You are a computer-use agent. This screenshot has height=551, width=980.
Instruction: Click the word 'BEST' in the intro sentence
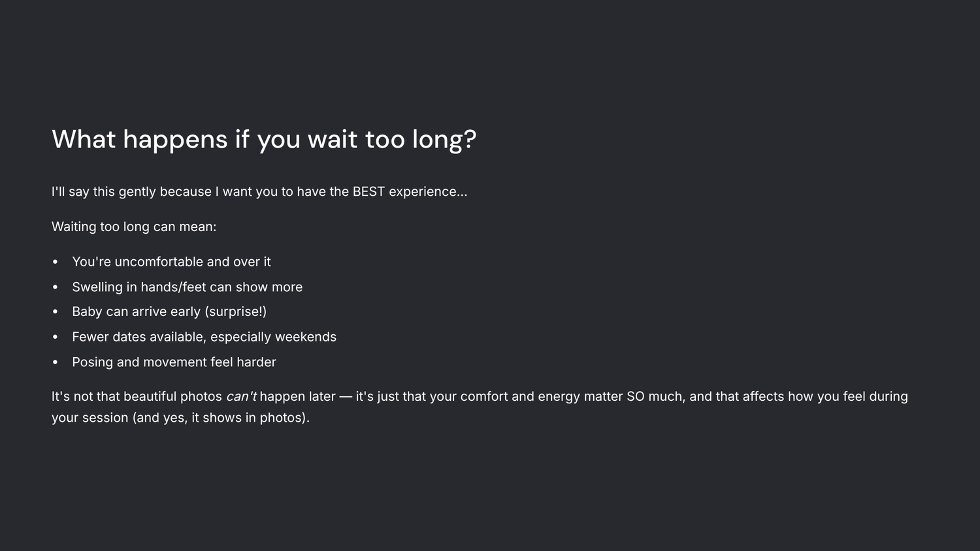368,192
